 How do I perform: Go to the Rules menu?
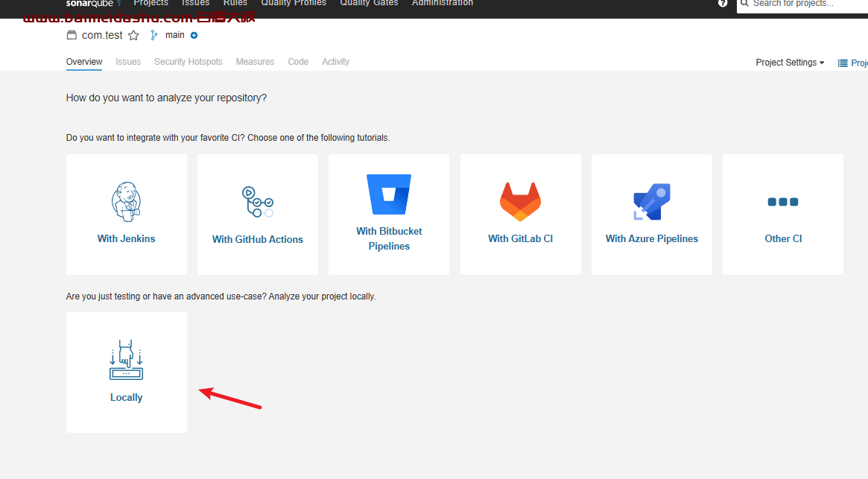point(235,3)
